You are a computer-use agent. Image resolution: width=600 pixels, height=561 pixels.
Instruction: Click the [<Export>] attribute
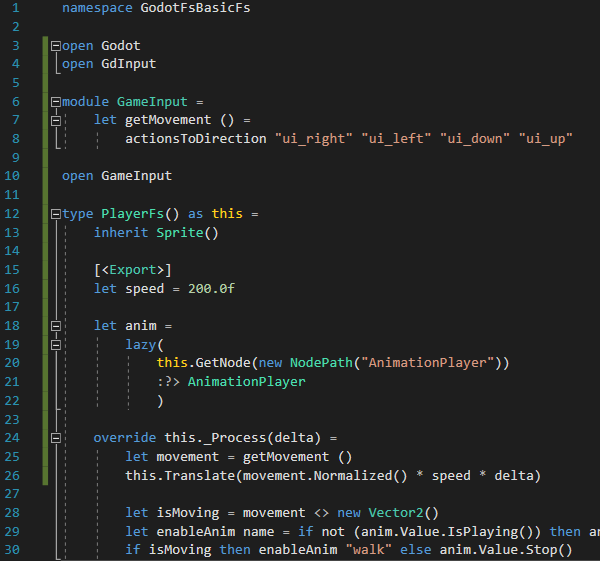[133, 270]
